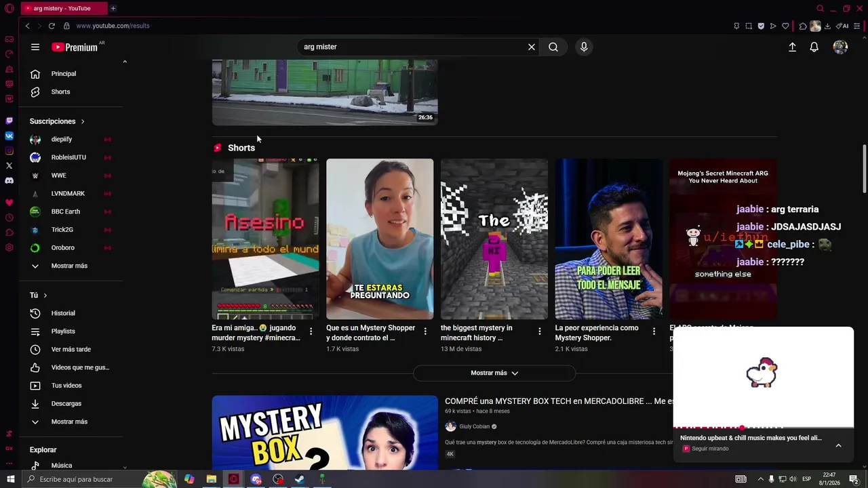Take a snapshot with toolbar capture icon

click(x=749, y=26)
